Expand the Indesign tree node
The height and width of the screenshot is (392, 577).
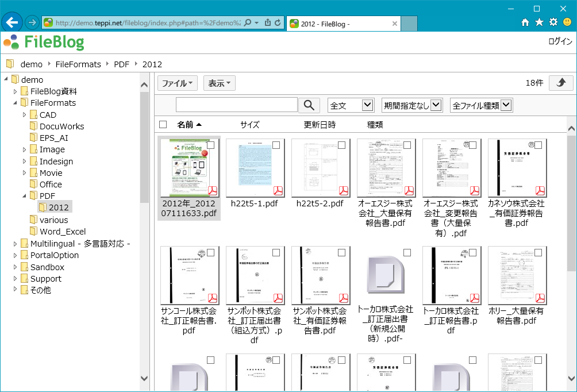(x=24, y=161)
